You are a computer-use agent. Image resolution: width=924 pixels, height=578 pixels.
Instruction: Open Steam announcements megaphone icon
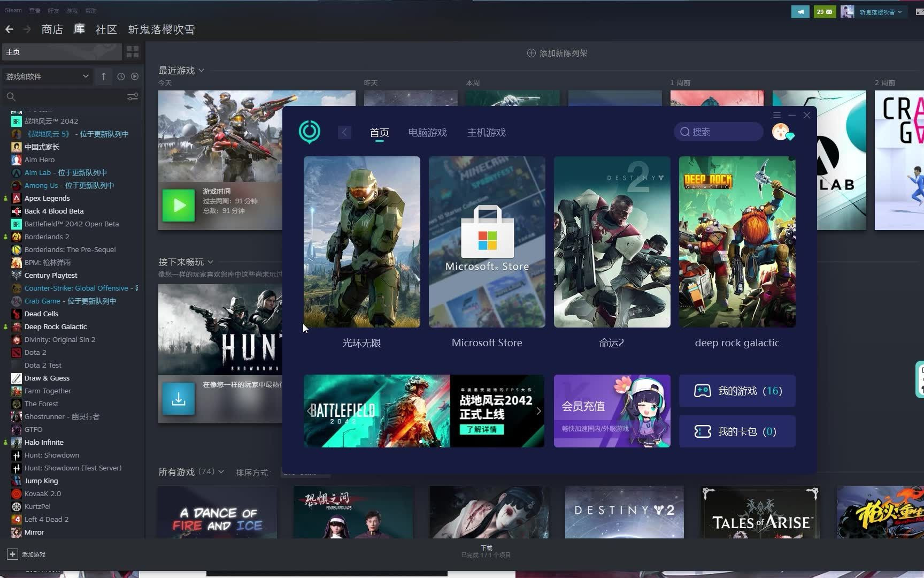pos(800,12)
